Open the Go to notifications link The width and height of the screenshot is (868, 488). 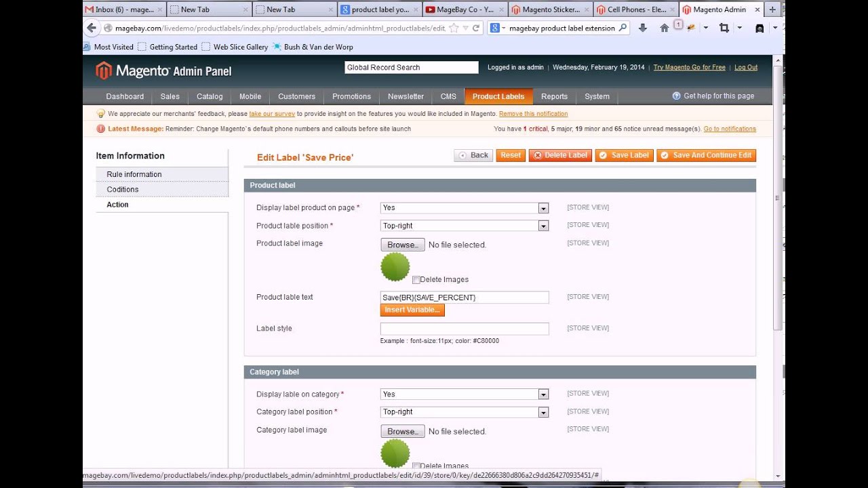click(x=730, y=129)
